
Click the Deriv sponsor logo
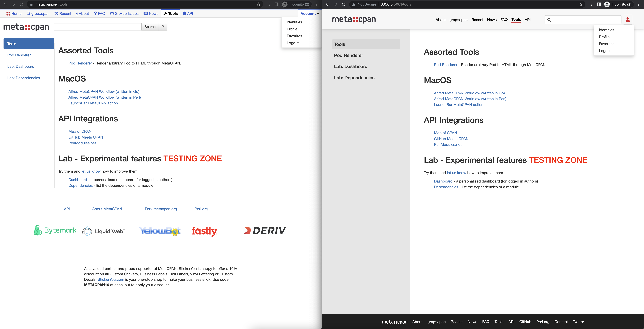coord(264,231)
